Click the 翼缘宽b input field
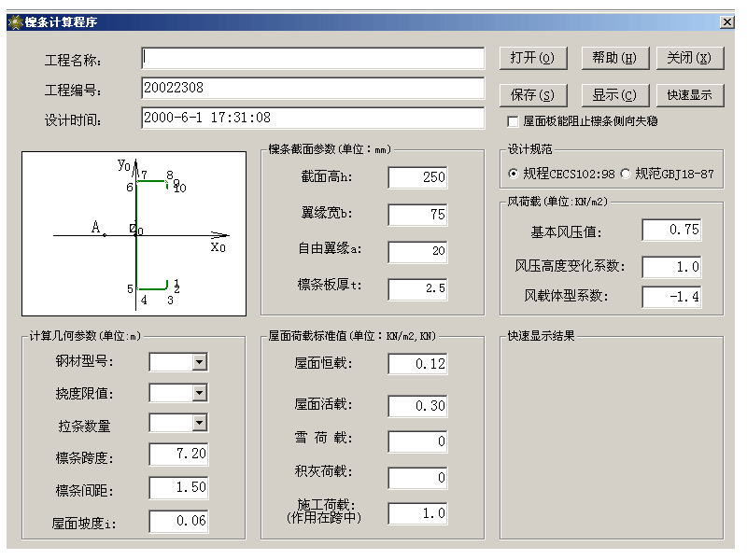The height and width of the screenshot is (560, 747). (x=417, y=215)
